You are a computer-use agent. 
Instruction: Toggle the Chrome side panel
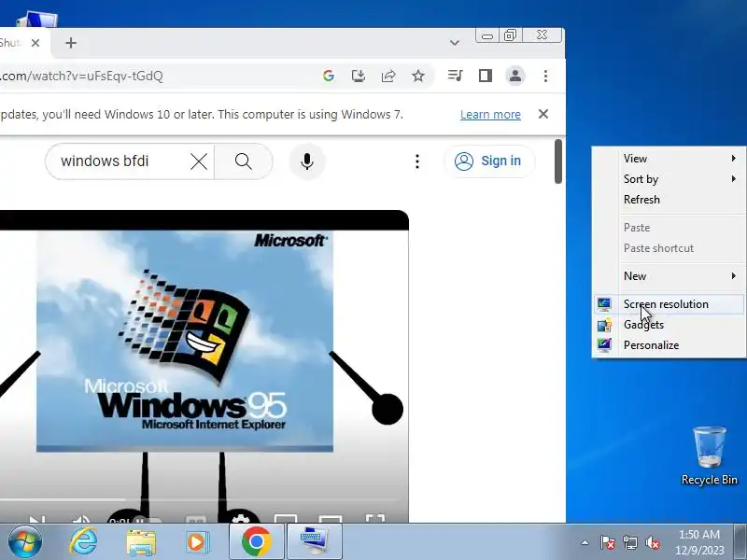coord(486,76)
